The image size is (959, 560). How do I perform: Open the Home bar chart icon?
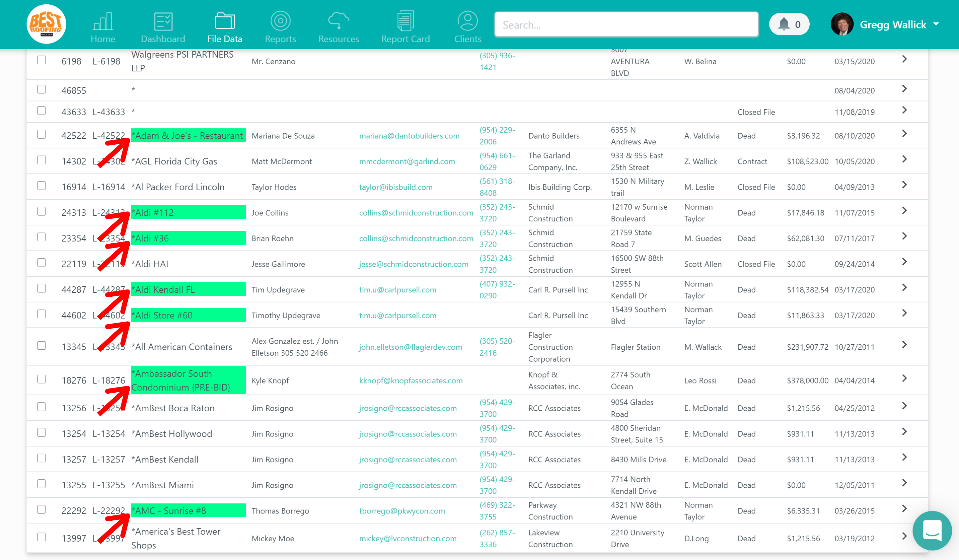click(x=103, y=21)
